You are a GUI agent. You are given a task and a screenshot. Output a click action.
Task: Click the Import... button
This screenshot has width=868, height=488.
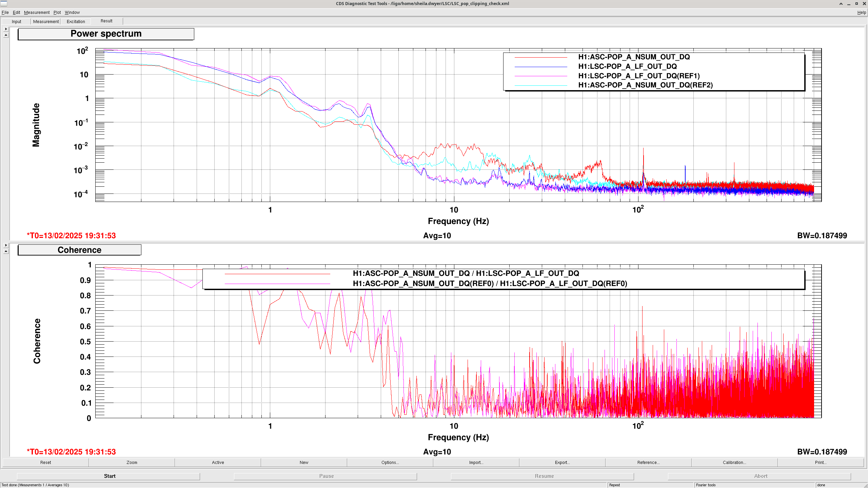(x=476, y=463)
